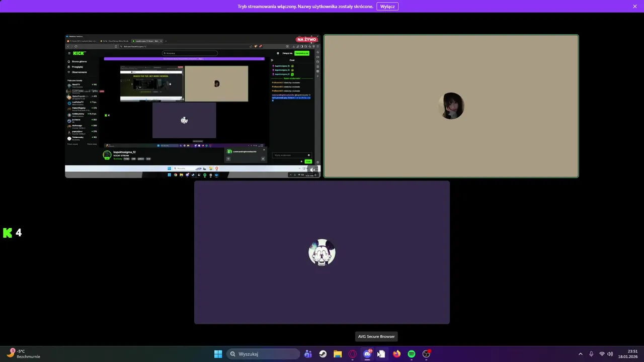
Task: Launch Firefox from the taskbar
Action: point(397,354)
